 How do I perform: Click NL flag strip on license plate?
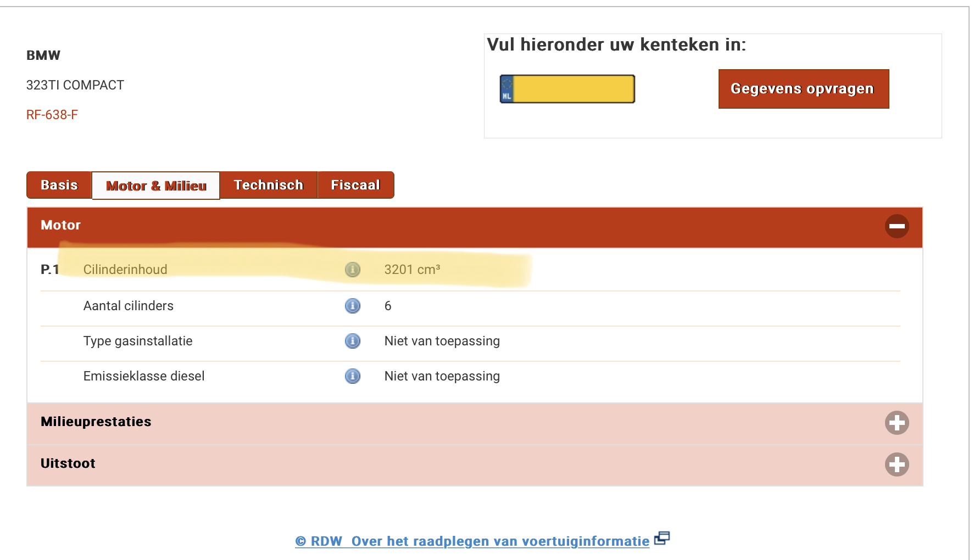pyautogui.click(x=507, y=89)
